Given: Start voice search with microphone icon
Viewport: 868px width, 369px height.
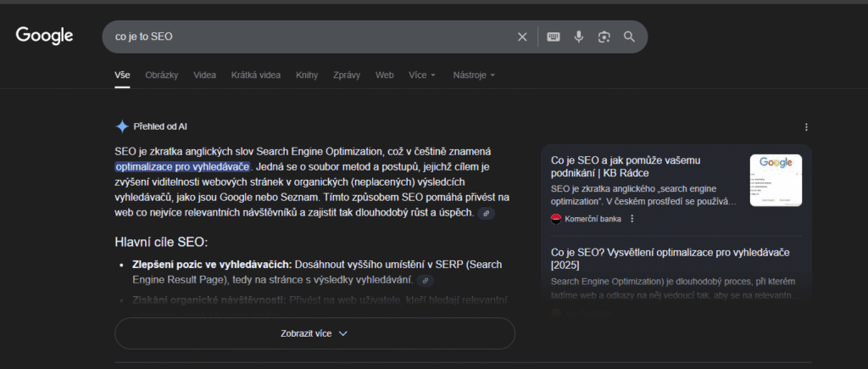Looking at the screenshot, I should [579, 36].
